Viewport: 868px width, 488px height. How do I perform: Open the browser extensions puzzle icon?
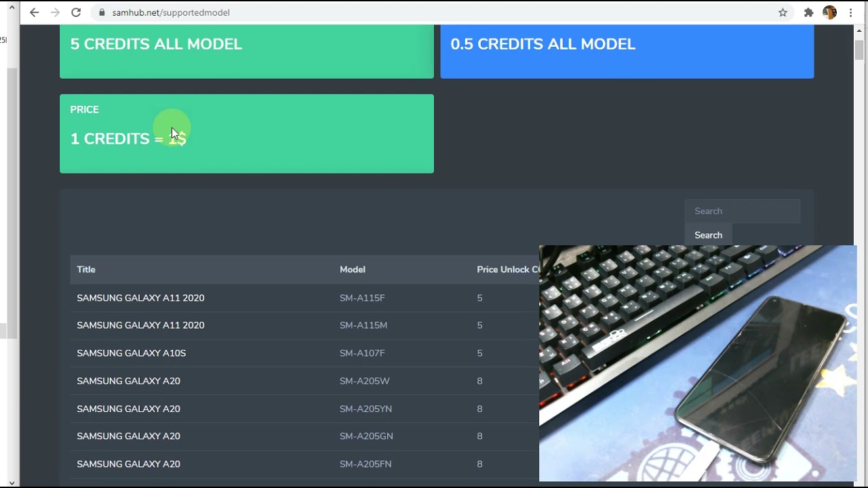(808, 12)
